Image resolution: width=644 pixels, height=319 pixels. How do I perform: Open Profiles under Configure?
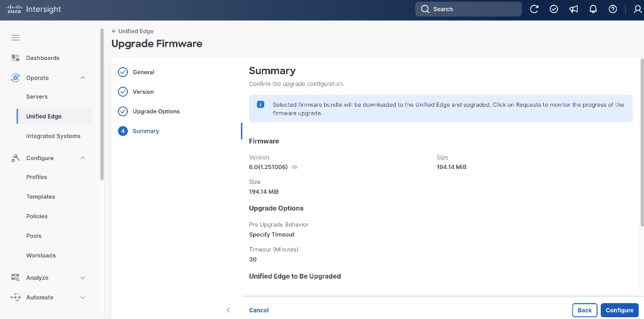(37, 177)
